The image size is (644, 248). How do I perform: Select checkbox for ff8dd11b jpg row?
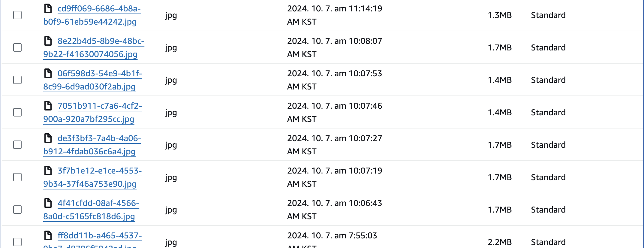17,242
